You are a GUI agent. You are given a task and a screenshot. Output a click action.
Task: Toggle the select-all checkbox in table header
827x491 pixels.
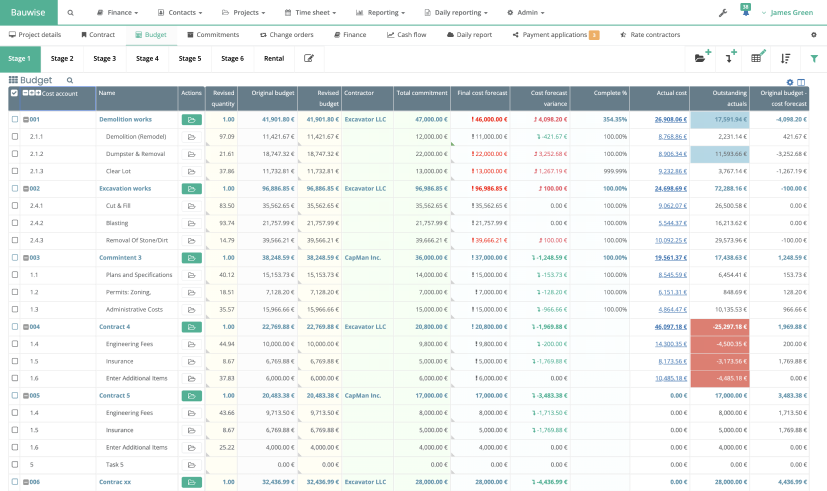coord(14,93)
